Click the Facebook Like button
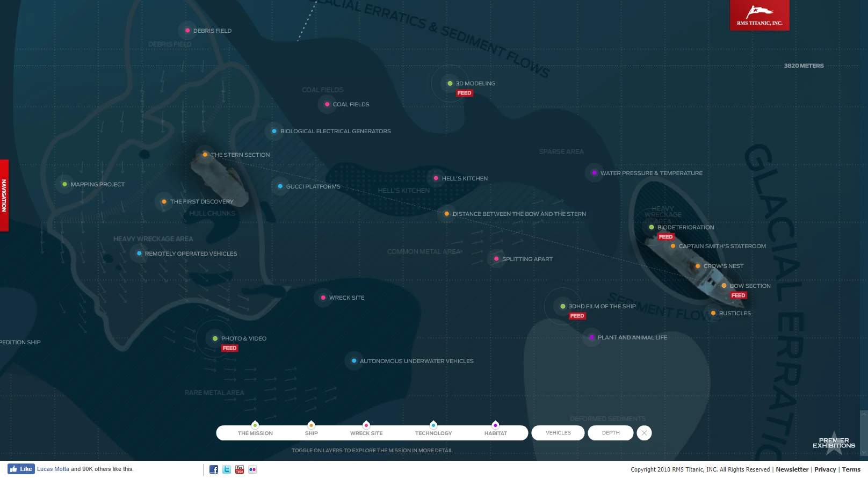Image resolution: width=868 pixels, height=478 pixels. (21, 469)
